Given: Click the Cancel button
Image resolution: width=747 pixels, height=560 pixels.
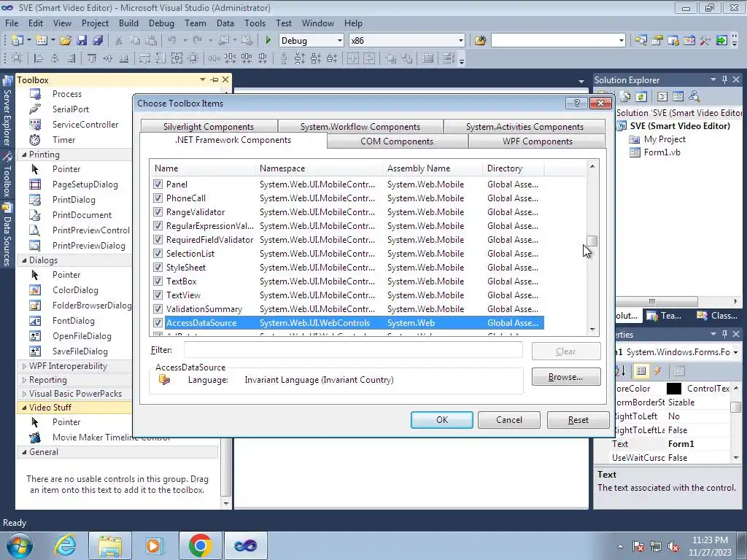Looking at the screenshot, I should (x=508, y=419).
